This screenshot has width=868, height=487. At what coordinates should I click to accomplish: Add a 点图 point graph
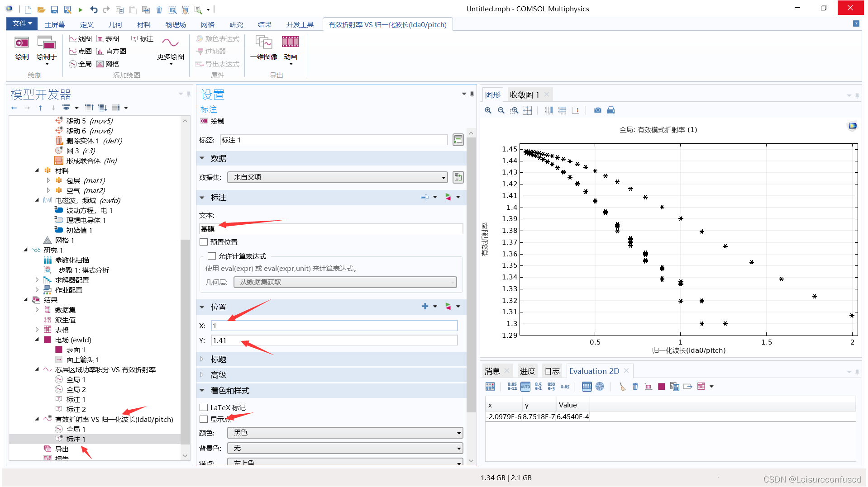(80, 52)
